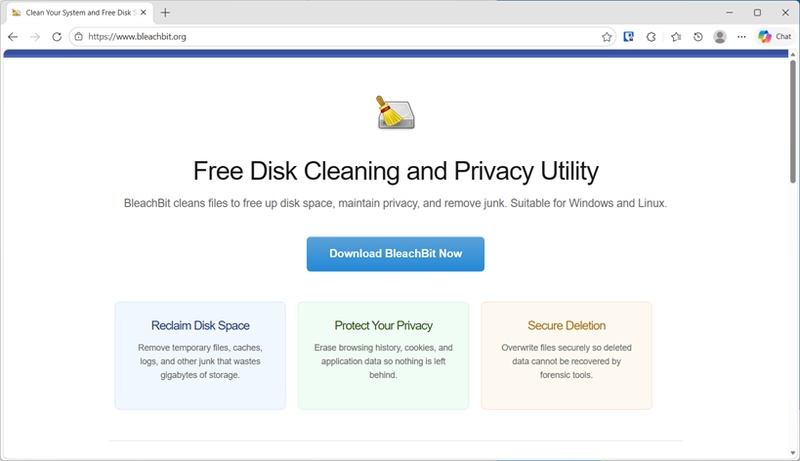Select the Clean Your System tab
This screenshot has width=800, height=461.
point(75,12)
